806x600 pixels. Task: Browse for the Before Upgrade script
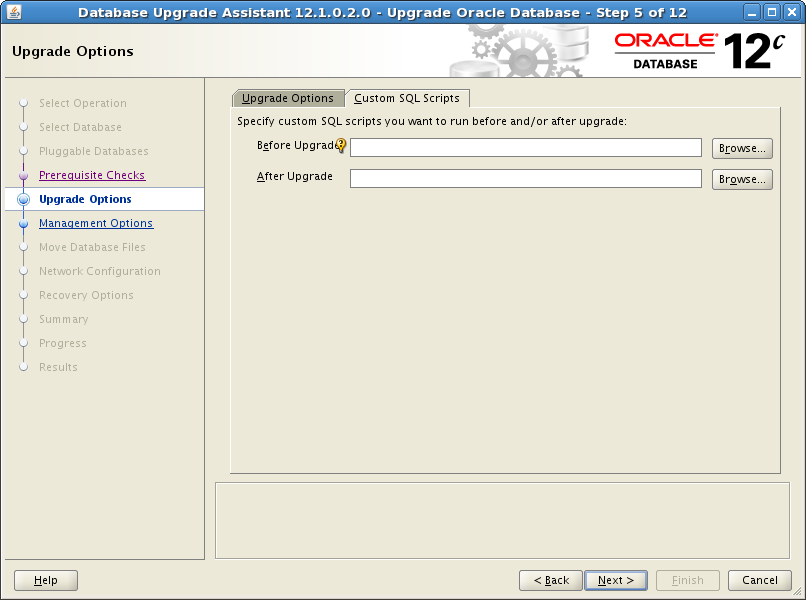pos(742,149)
